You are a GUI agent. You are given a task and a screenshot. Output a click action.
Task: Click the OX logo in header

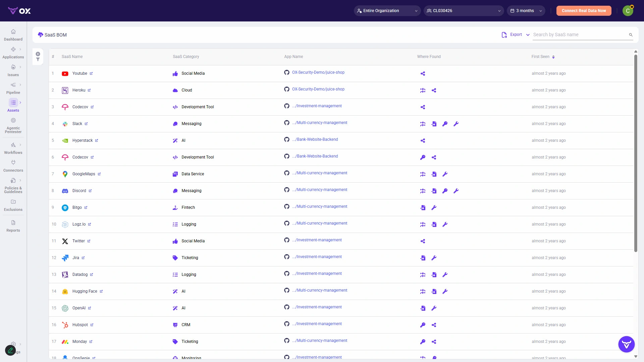coord(19,11)
